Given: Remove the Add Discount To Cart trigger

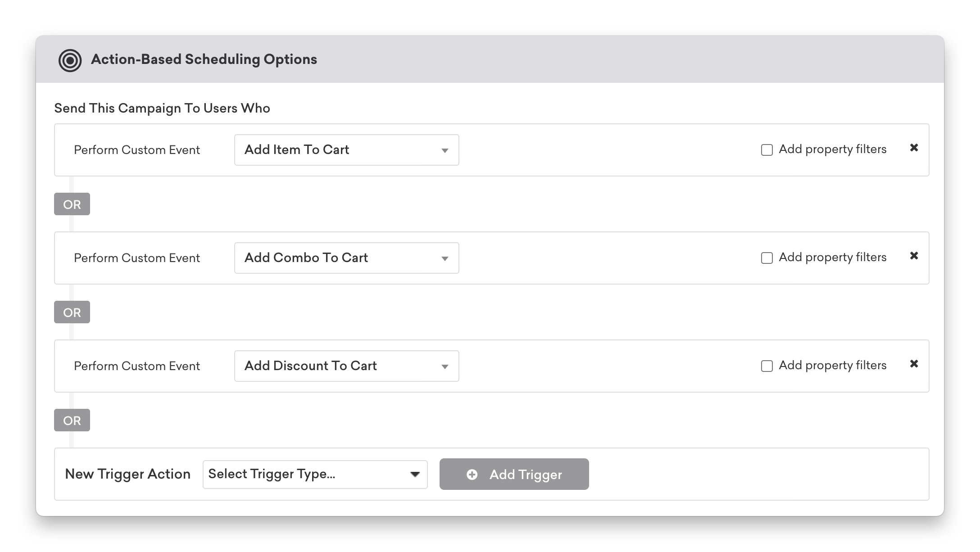Looking at the screenshot, I should (x=914, y=364).
